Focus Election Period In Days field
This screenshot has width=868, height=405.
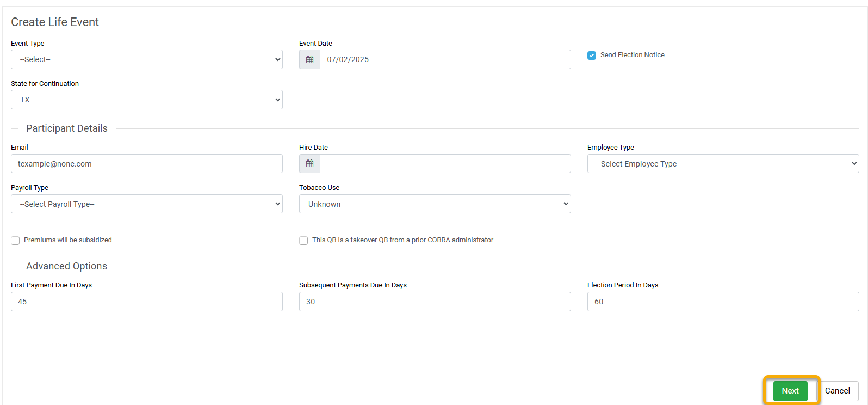[x=723, y=302]
